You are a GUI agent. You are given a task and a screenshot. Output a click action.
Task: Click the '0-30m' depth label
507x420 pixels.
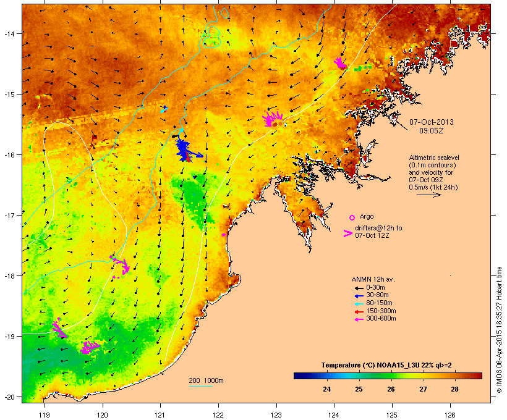[375, 288]
